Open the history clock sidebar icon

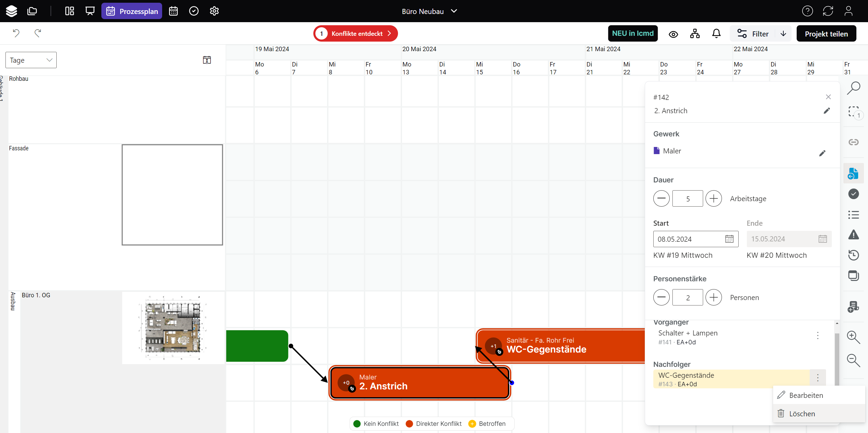(x=853, y=255)
